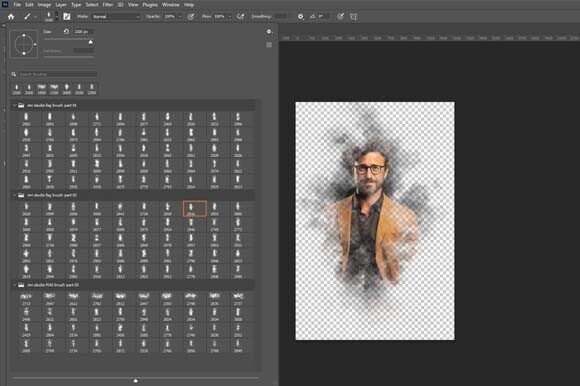Click the brush Size slider handle
The width and height of the screenshot is (580, 386).
tap(91, 42)
